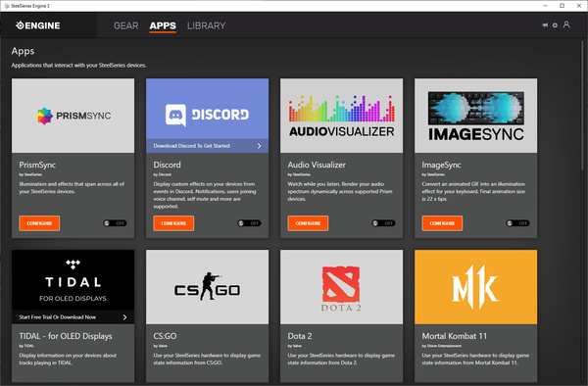Click Configure button for Discord
Image resolution: width=588 pixels, height=386 pixels.
173,223
